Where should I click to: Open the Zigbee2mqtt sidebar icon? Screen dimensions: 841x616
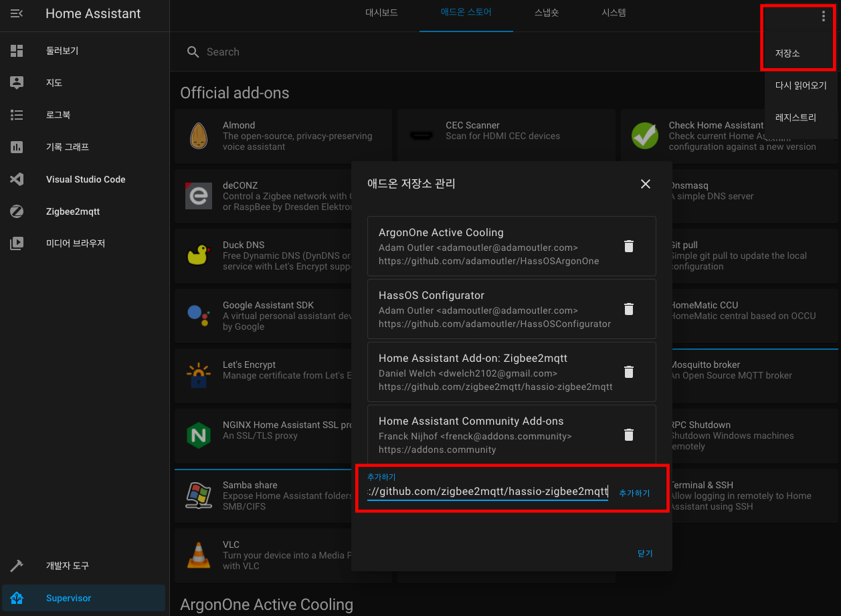(17, 211)
